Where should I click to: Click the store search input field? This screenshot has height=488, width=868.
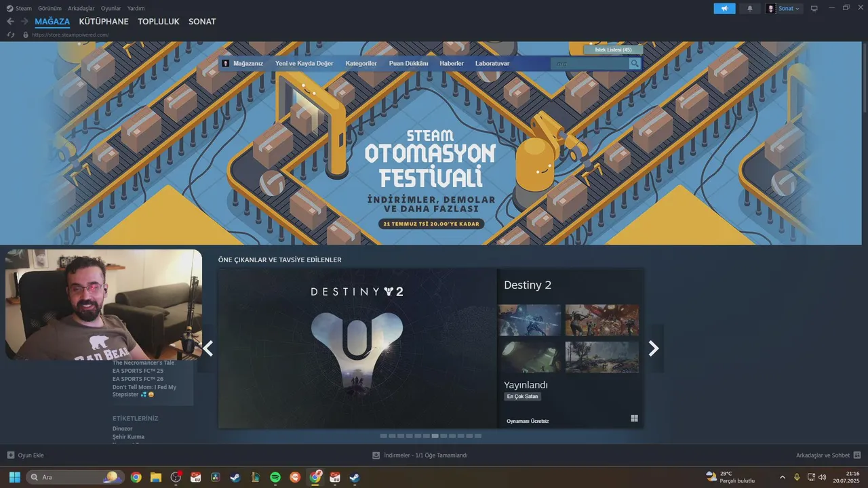point(589,64)
